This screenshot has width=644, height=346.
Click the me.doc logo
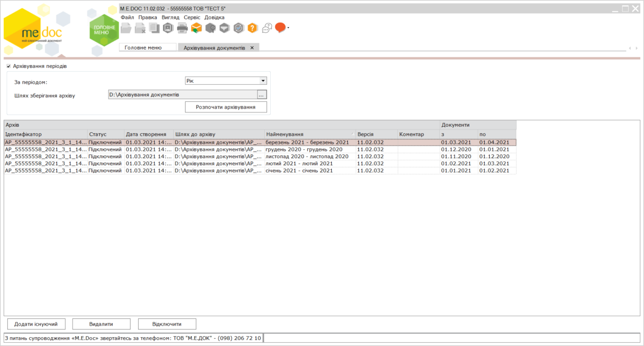point(33,30)
